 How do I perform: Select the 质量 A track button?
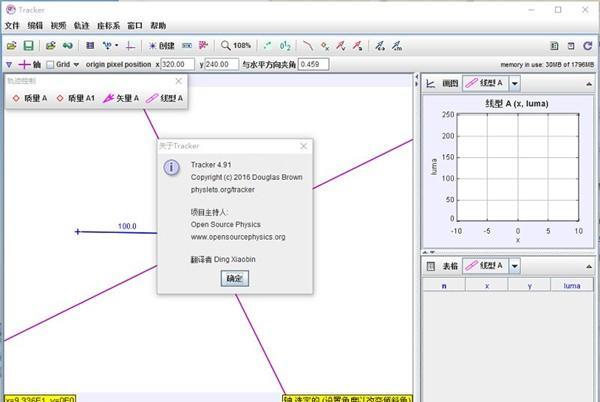pos(29,98)
